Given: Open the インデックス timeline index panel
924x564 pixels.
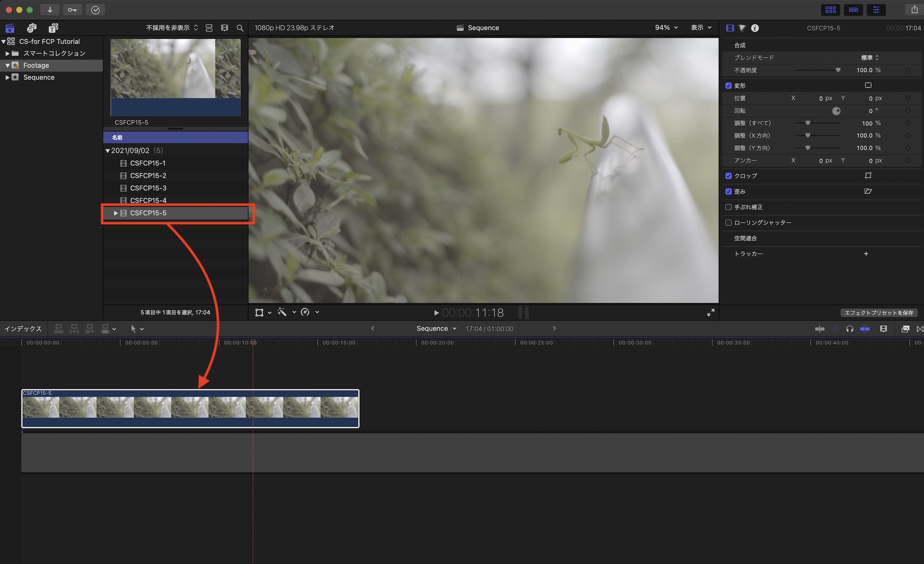Looking at the screenshot, I should click(x=23, y=328).
